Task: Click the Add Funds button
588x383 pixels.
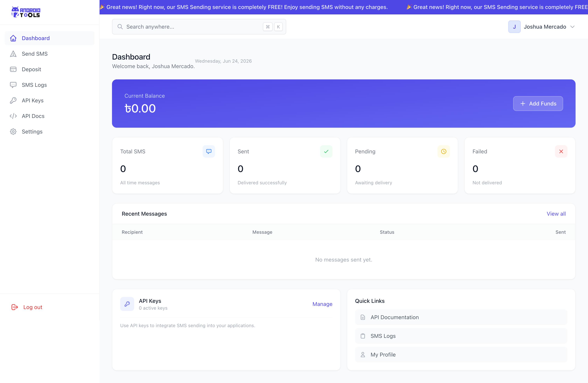Action: pos(538,104)
